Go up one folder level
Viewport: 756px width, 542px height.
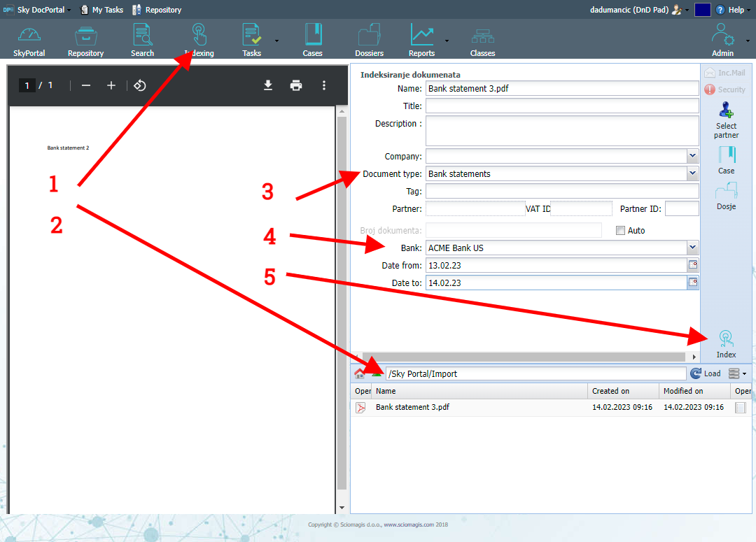[x=377, y=374]
